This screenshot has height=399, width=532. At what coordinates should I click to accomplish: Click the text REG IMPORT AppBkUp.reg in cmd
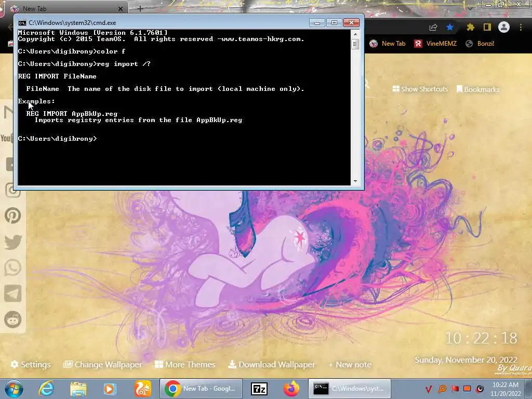[x=72, y=114]
